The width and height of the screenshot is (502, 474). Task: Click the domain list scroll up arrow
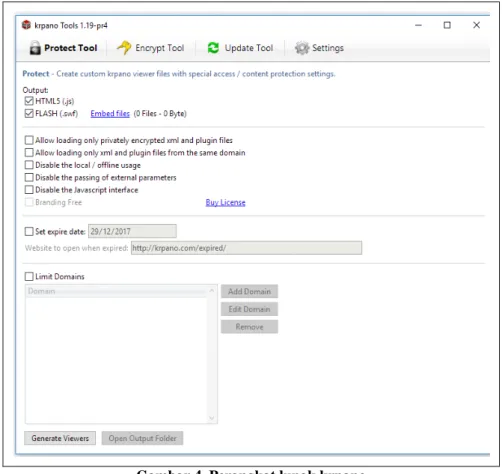click(212, 291)
